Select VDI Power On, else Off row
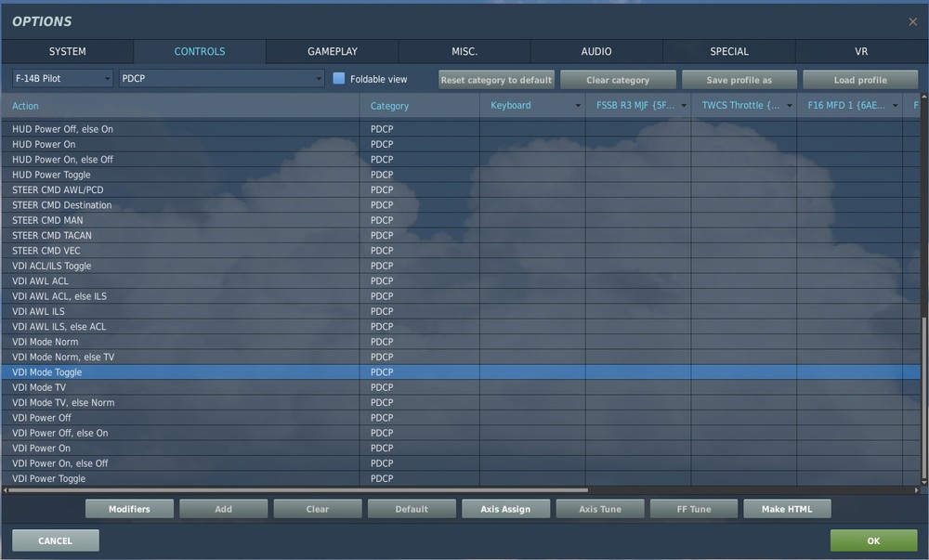 461,463
